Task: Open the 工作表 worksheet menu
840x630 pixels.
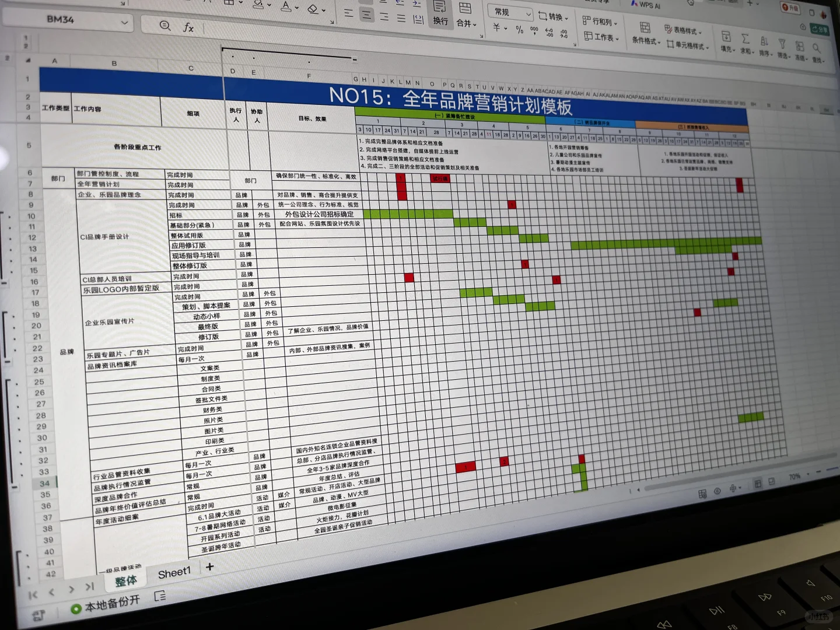Action: [x=602, y=37]
